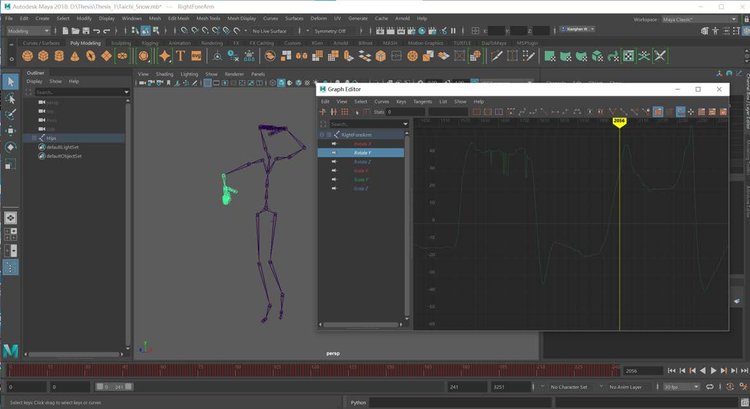Open the Tangents menu in Graph Editor
This screenshot has height=409, width=750.
coord(422,101)
